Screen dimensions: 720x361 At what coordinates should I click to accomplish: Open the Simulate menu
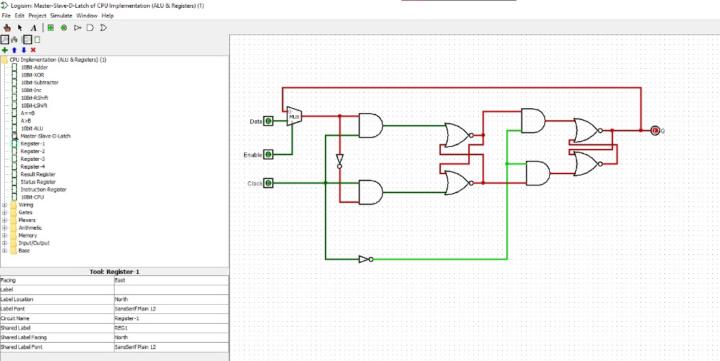click(61, 16)
